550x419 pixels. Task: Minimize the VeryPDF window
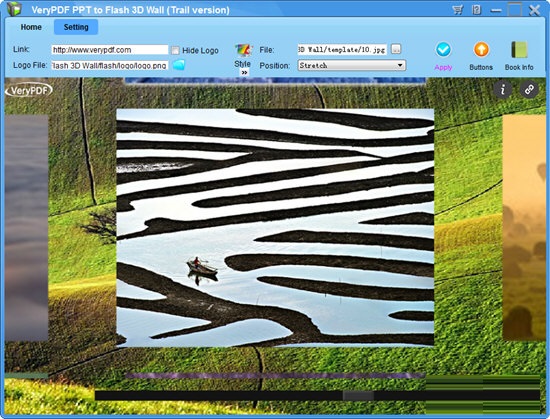496,11
